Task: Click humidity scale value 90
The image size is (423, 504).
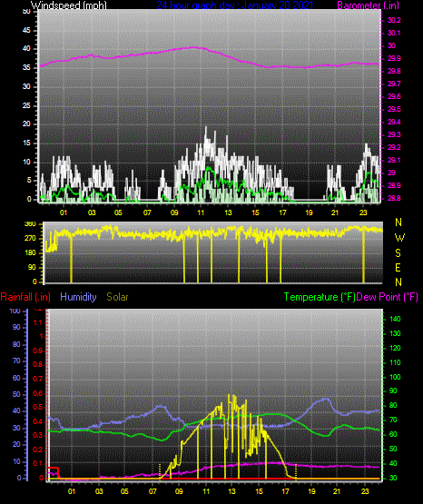Action: (16, 327)
